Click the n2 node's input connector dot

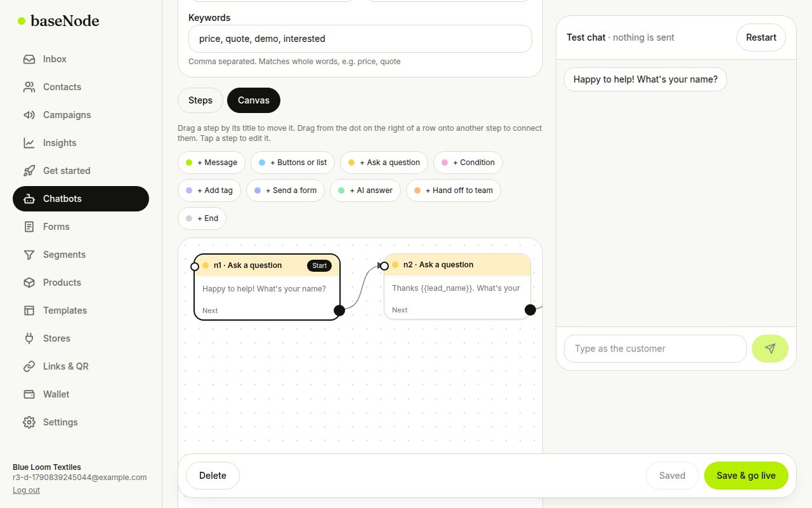pyautogui.click(x=384, y=266)
